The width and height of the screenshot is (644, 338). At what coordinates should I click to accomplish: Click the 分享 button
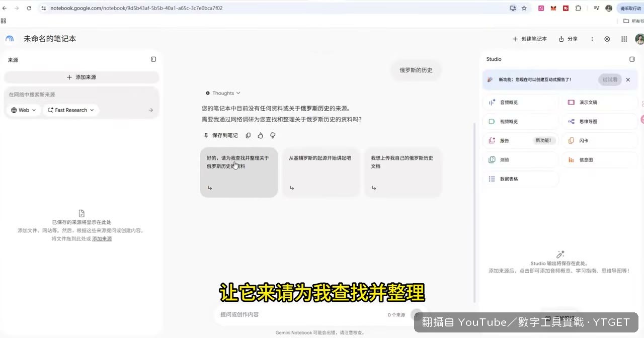point(568,39)
